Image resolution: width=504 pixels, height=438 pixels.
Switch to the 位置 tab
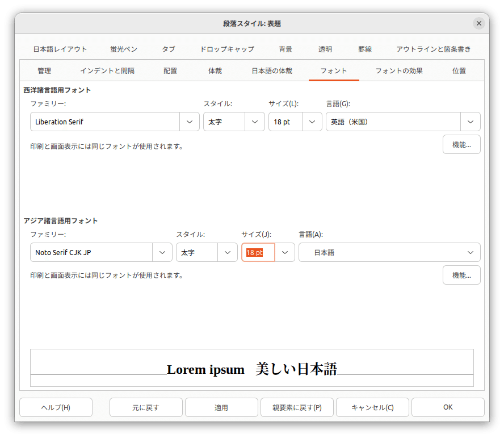[459, 70]
